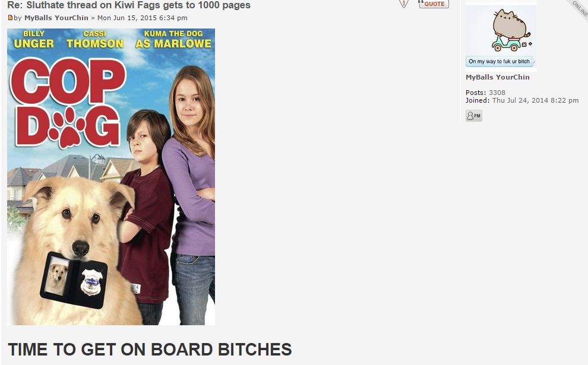Select the 'Joined: Thu Jul 24, 2014 8:22 pm' text
The image size is (588, 365).
(522, 100)
